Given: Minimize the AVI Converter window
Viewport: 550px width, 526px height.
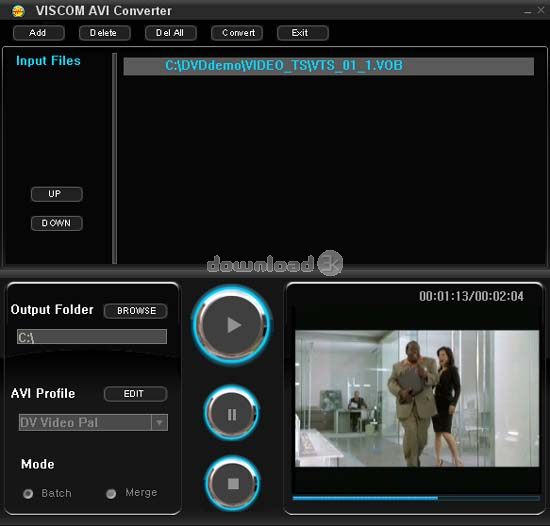Looking at the screenshot, I should pos(527,12).
